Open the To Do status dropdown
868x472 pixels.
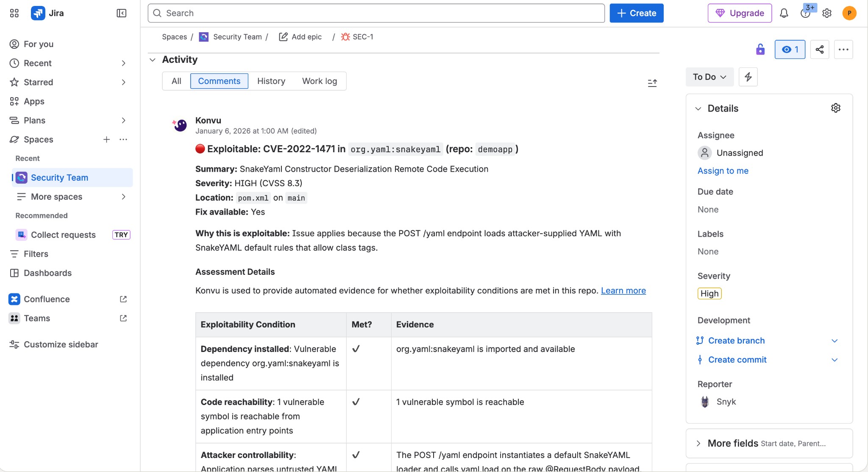(709, 77)
